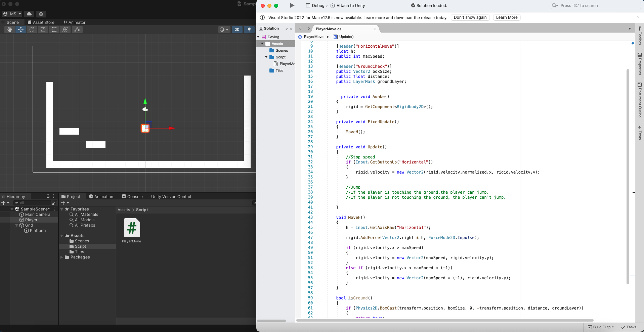644x332 pixels.
Task: Toggle 2D view mode in Scene
Action: pyautogui.click(x=237, y=30)
